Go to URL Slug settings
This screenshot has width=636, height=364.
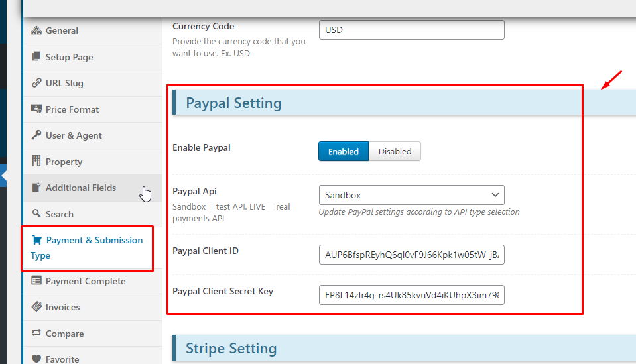(x=92, y=83)
